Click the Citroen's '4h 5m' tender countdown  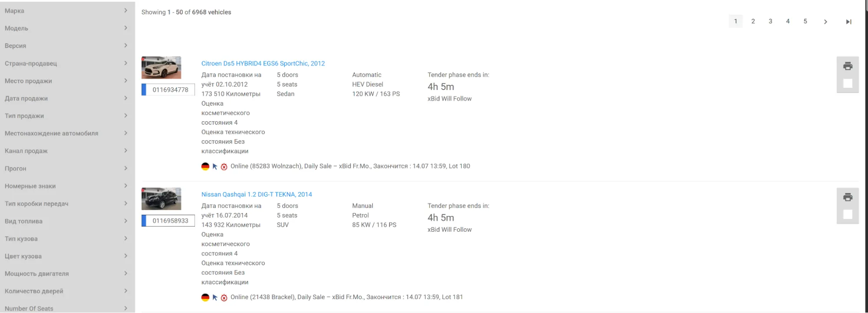click(x=441, y=87)
